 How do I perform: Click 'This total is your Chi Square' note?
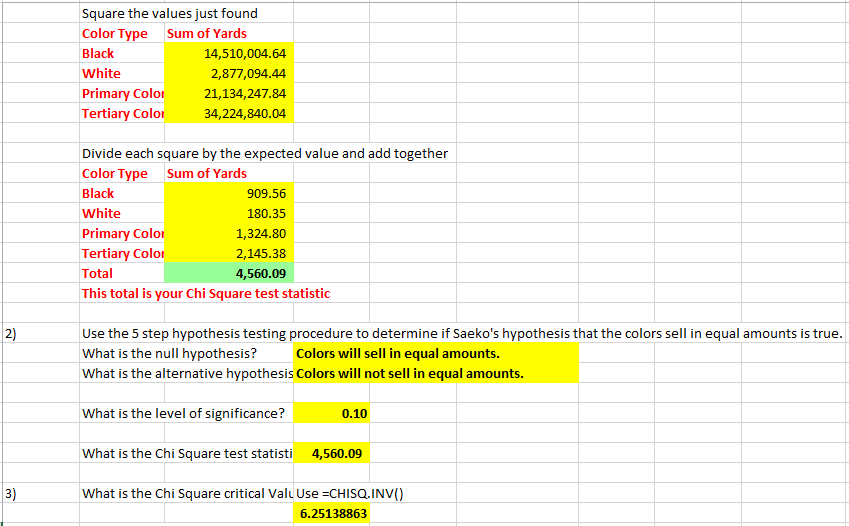click(206, 294)
